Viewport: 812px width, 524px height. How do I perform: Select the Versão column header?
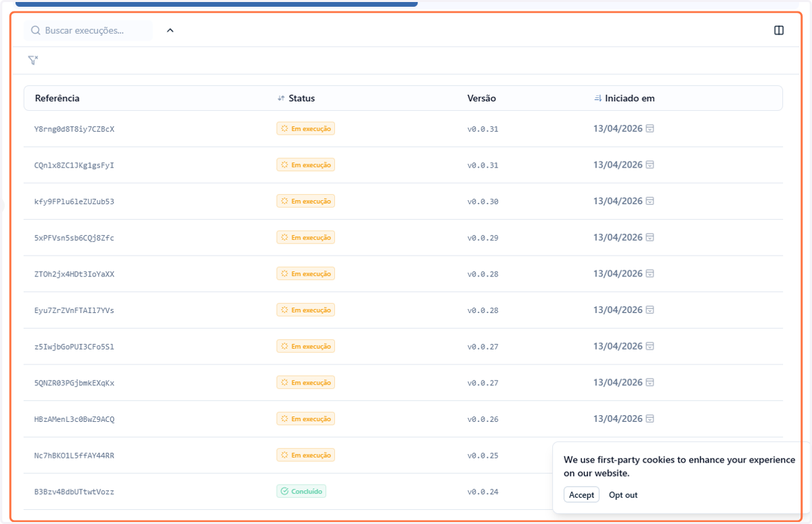coord(482,98)
